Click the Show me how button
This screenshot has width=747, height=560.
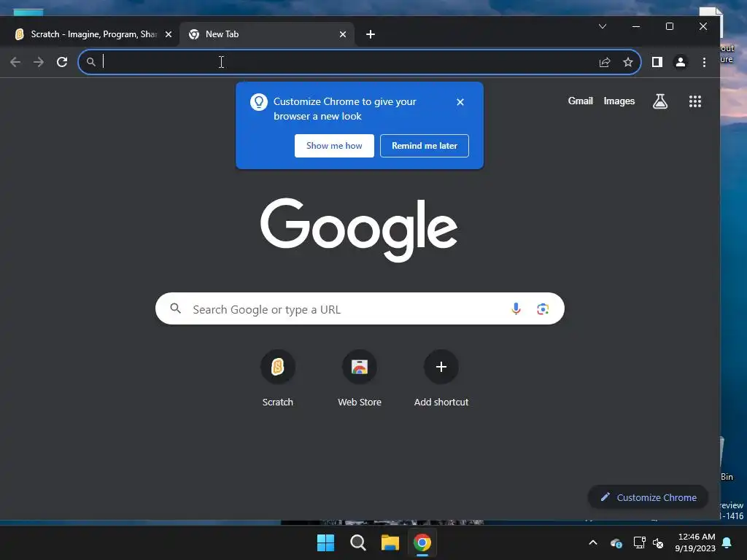point(334,146)
